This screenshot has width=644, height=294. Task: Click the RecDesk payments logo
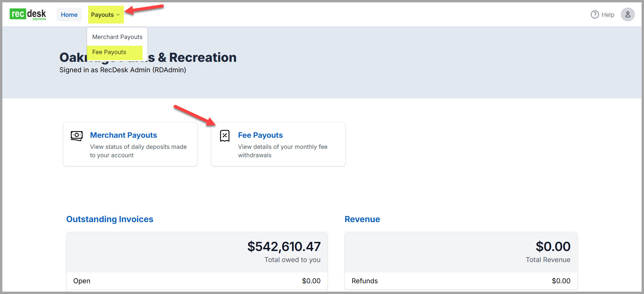pos(28,14)
